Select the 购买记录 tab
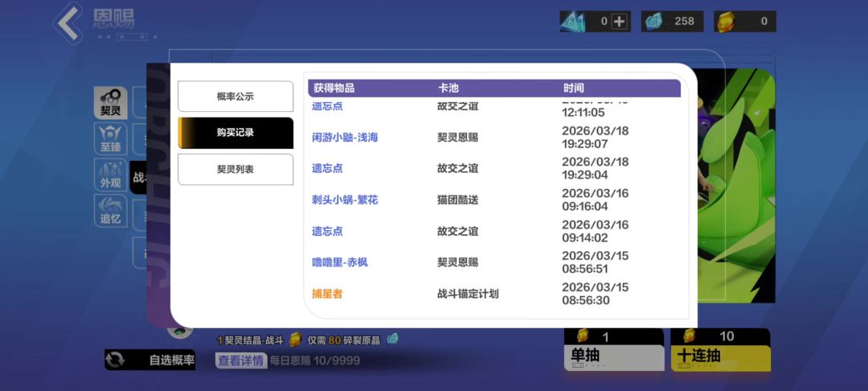The width and height of the screenshot is (868, 391). tap(235, 133)
